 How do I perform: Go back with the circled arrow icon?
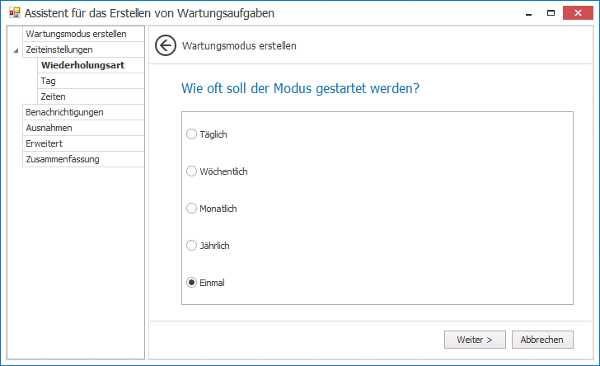pyautogui.click(x=165, y=46)
